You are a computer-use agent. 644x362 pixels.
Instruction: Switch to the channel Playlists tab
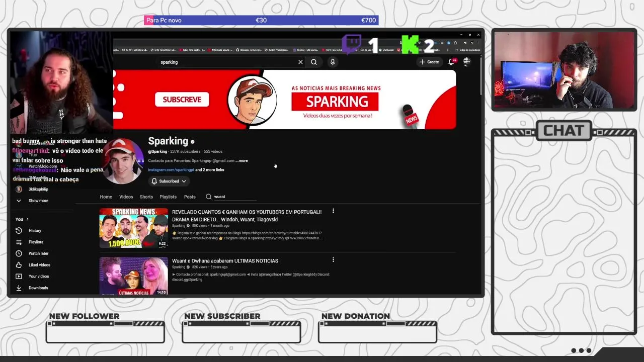(x=168, y=197)
